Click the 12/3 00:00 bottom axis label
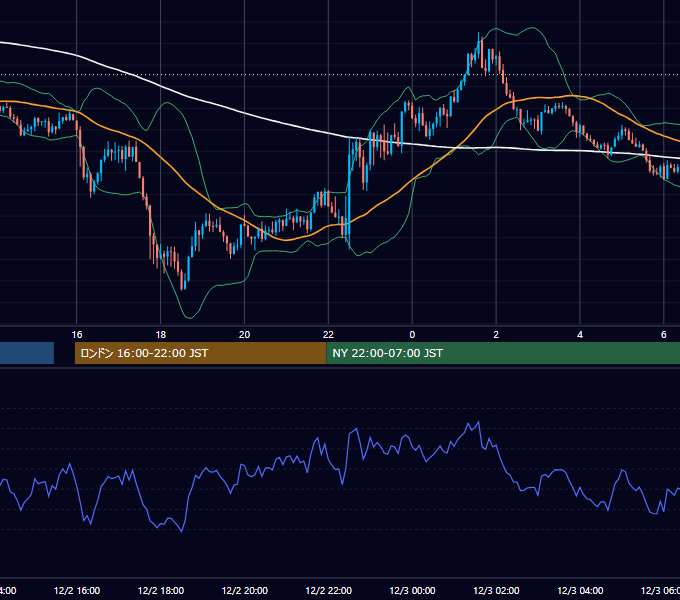 [x=412, y=591]
